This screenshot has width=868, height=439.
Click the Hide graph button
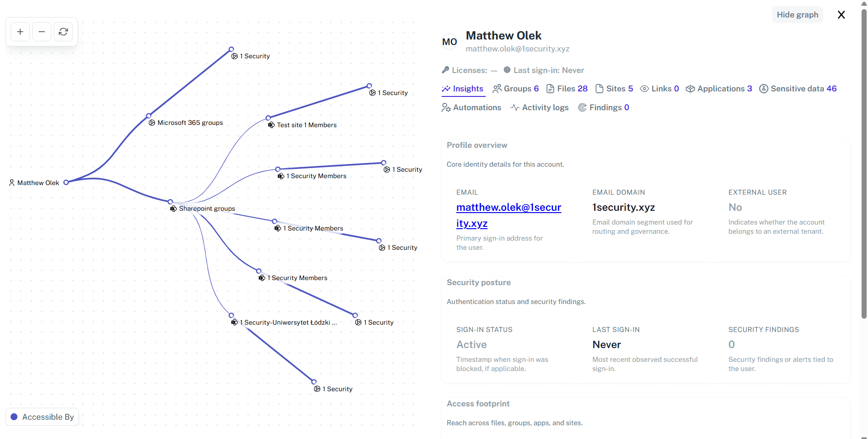click(x=797, y=15)
